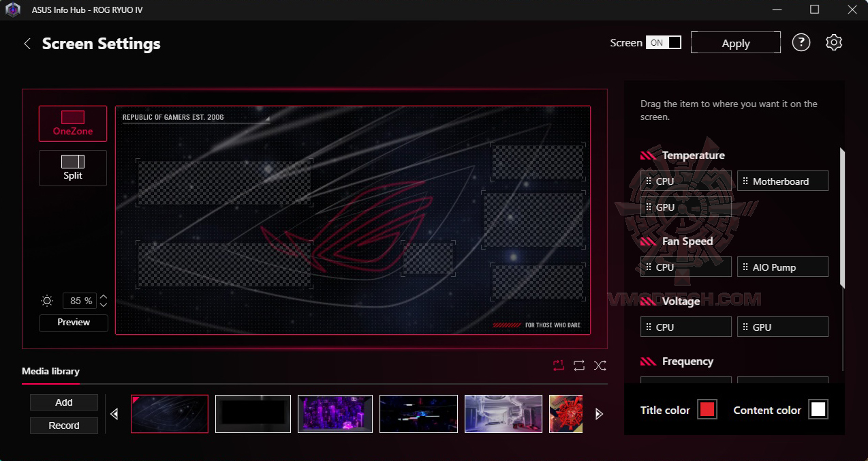Open the Media library tab
Viewport: 868px width, 461px height.
pyautogui.click(x=50, y=371)
